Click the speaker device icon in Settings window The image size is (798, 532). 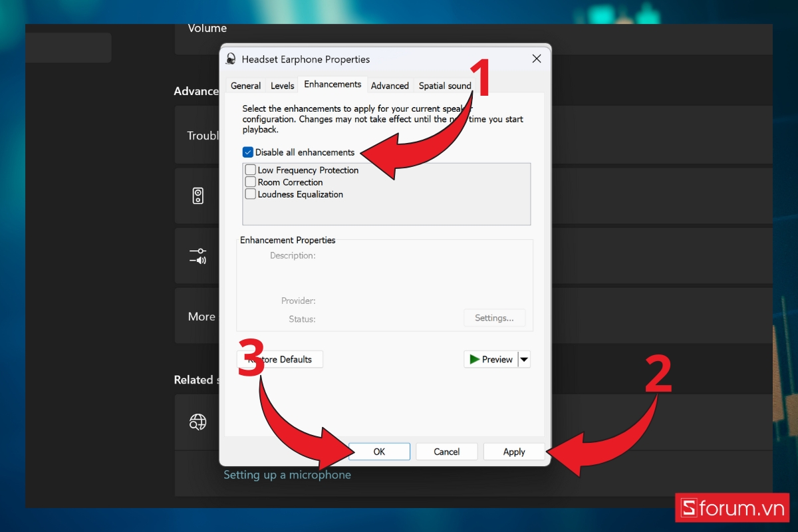click(198, 196)
